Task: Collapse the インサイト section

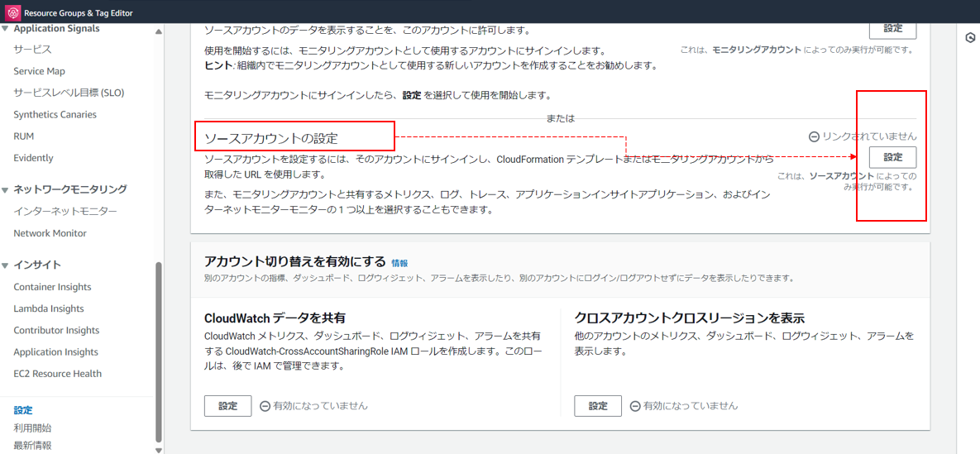Action: coord(6,265)
